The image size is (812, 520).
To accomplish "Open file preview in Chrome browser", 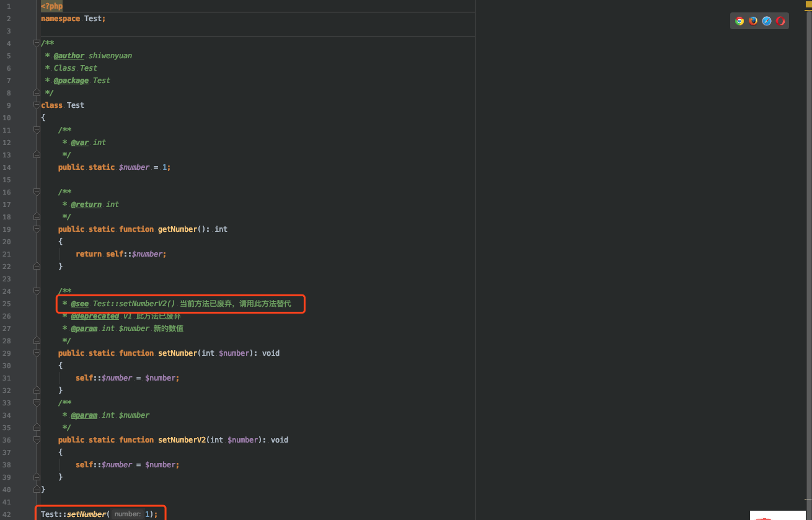I will coord(739,20).
